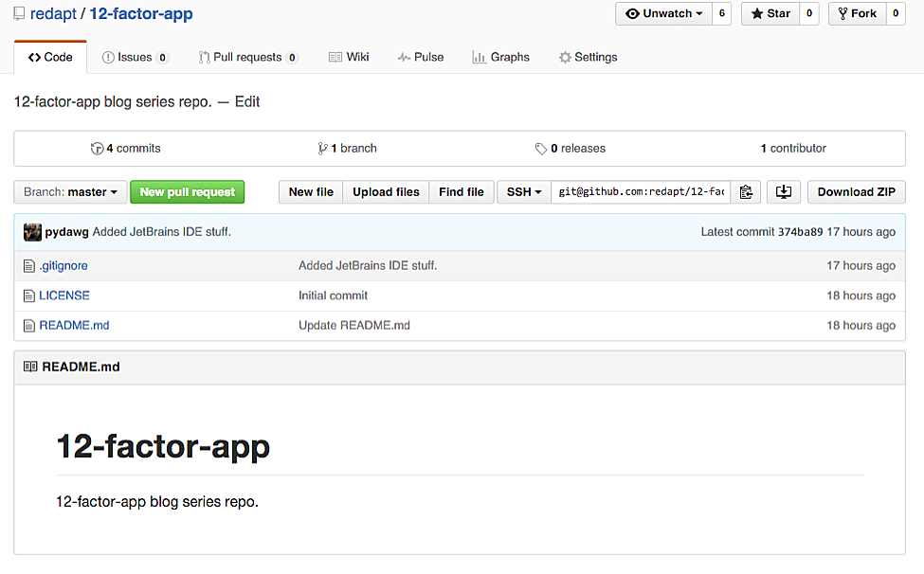Select the git clone URL field
Viewport: 924px width, 574px height.
pos(642,192)
